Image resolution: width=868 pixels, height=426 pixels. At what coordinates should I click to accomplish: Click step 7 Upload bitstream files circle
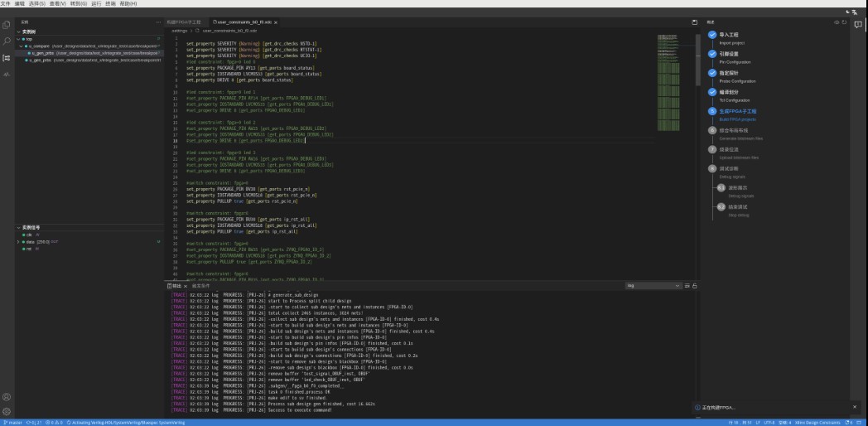712,149
